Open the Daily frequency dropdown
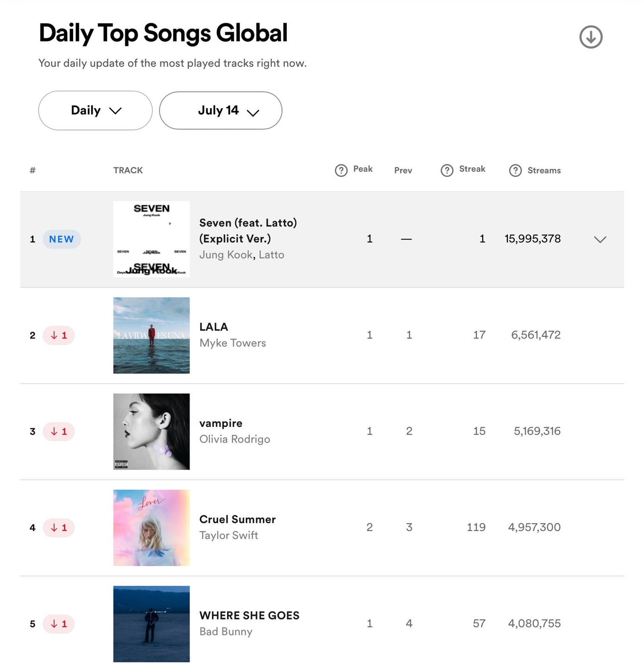Screen dimensions: 644x663 (95, 110)
